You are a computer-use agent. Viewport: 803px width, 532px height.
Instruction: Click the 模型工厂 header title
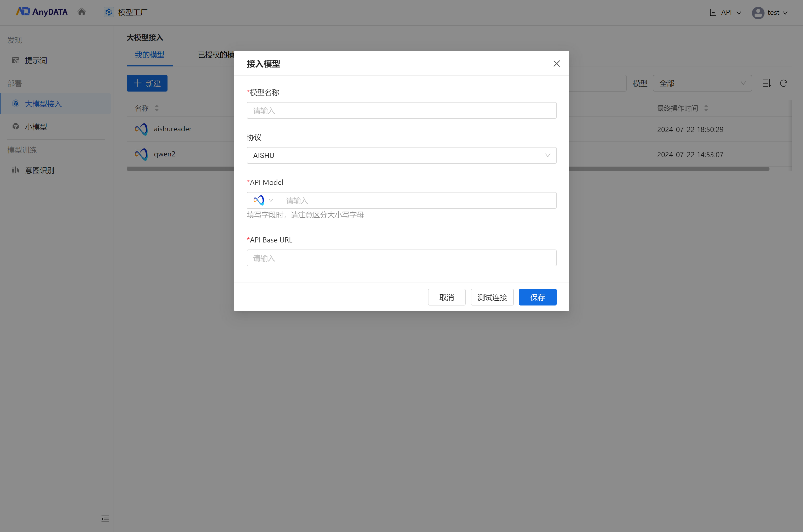133,12
